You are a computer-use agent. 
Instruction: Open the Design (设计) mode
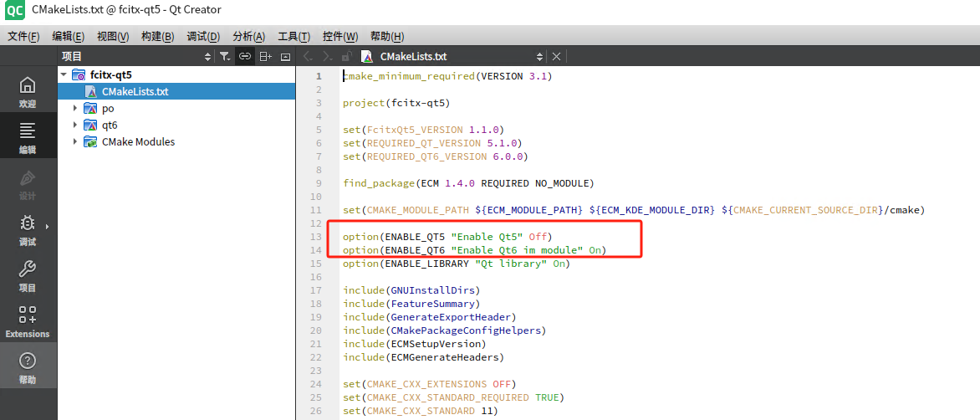tap(28, 184)
